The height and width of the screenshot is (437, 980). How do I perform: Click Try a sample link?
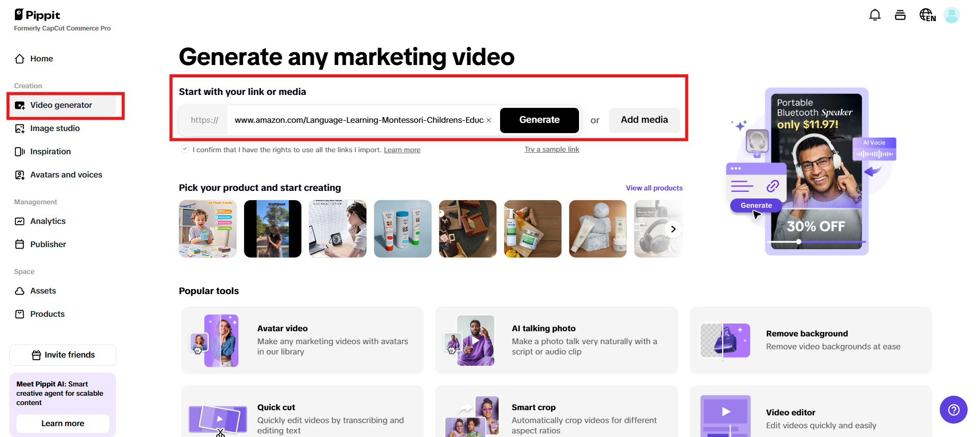pyautogui.click(x=552, y=150)
